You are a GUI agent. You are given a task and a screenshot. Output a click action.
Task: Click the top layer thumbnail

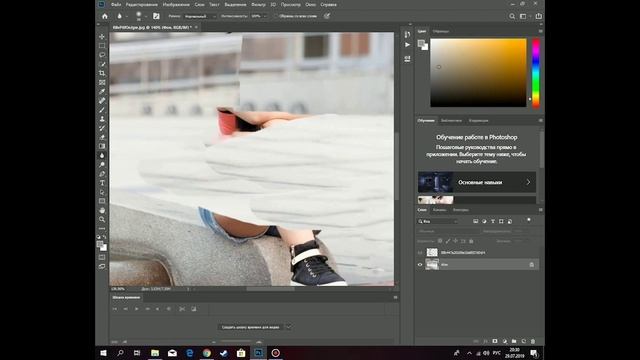click(432, 253)
